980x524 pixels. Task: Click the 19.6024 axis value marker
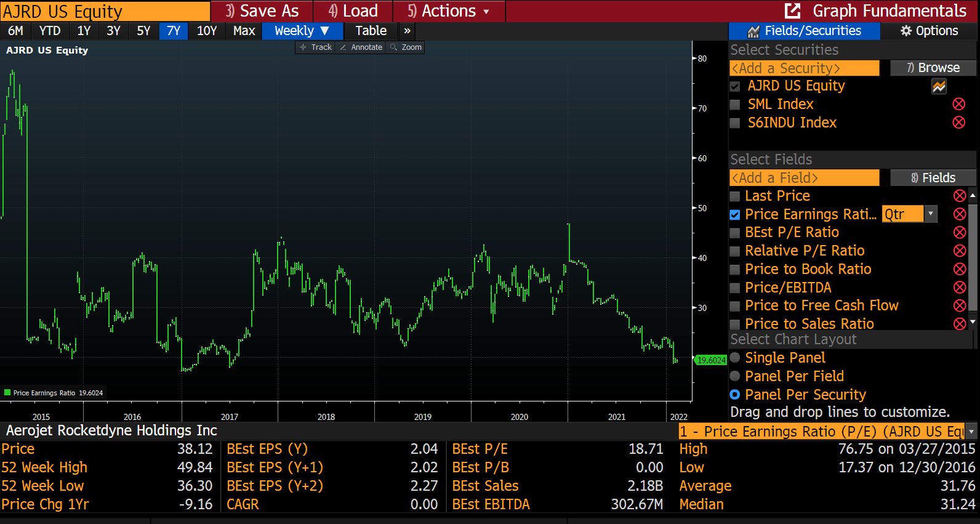(x=711, y=360)
